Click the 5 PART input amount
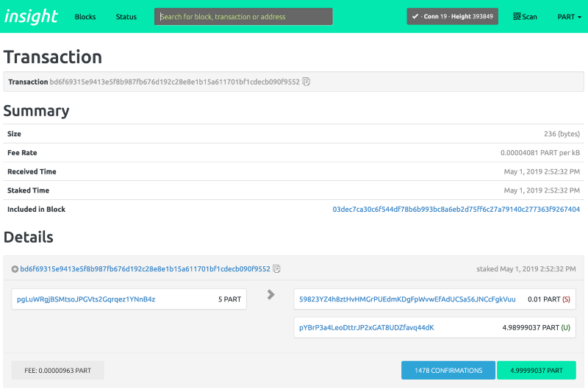The height and width of the screenshot is (392, 588). 229,299
